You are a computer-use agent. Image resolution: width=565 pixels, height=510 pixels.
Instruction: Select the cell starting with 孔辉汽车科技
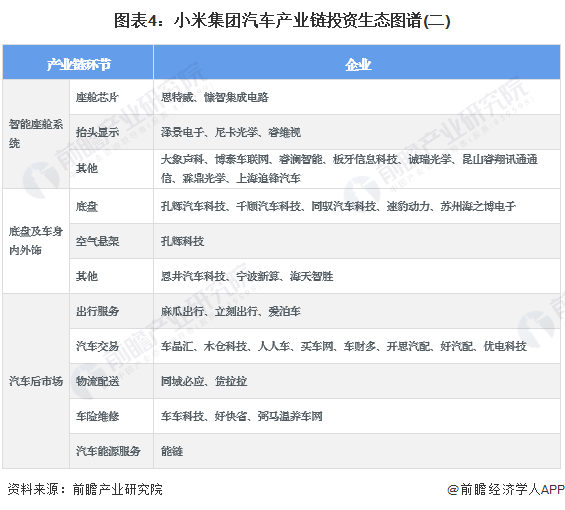(357, 206)
